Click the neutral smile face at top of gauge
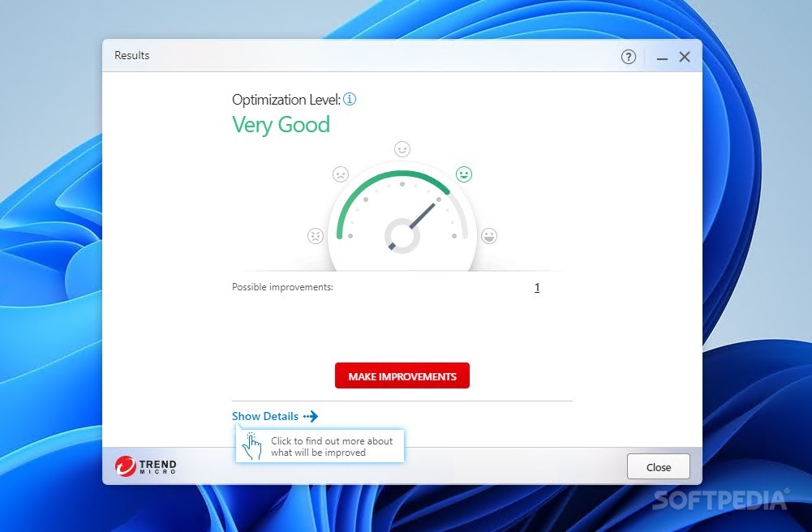812x532 pixels. coord(402,149)
